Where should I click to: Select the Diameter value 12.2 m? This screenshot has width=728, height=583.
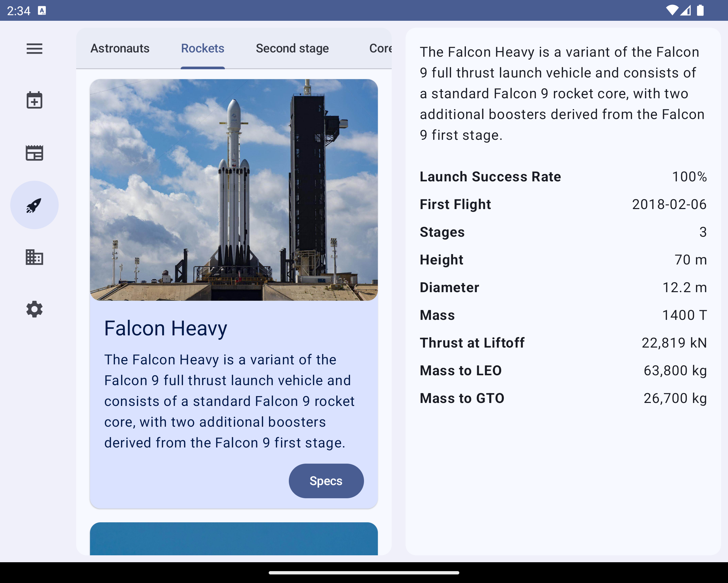coord(684,288)
